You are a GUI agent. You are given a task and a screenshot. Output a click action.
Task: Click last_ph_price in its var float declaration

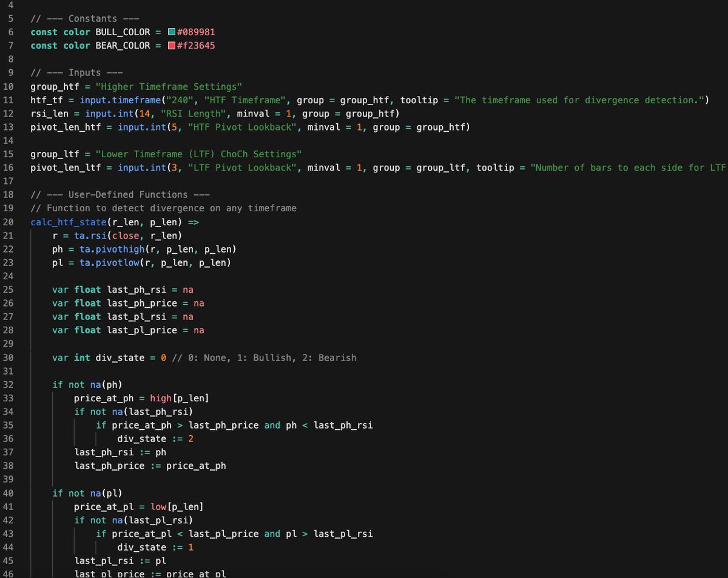coord(142,303)
